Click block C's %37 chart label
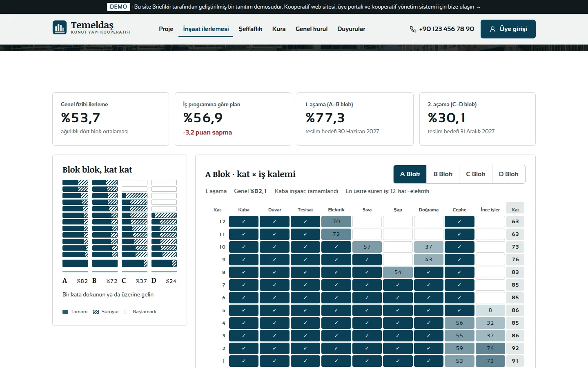 (x=141, y=281)
